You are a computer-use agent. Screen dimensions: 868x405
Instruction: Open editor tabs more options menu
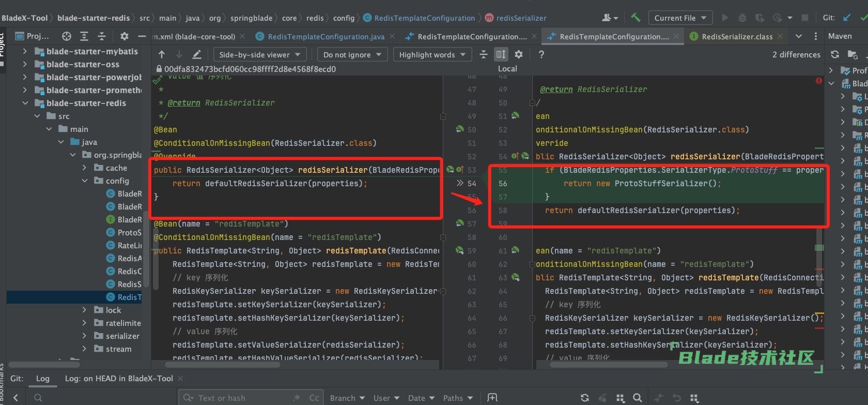click(x=816, y=36)
